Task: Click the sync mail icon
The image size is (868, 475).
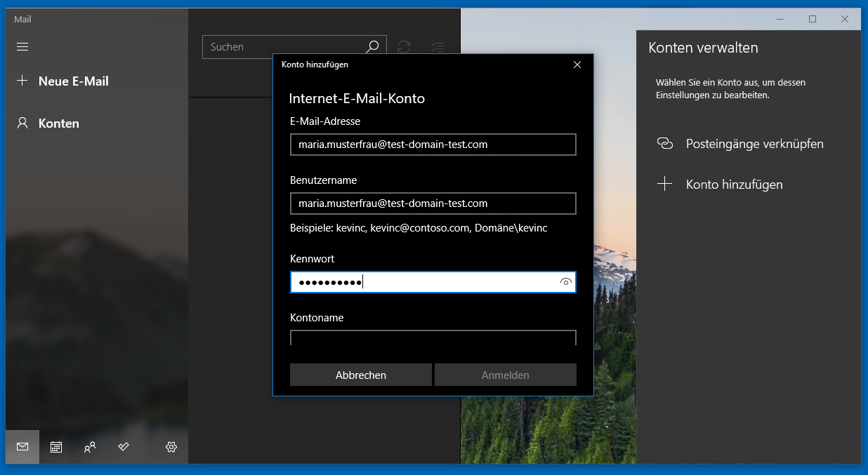Action: click(x=403, y=46)
